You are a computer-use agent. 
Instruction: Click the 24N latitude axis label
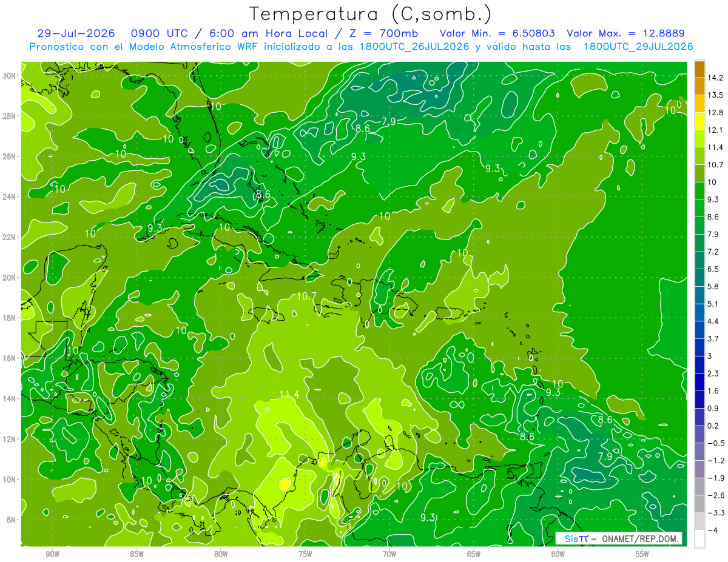point(9,197)
